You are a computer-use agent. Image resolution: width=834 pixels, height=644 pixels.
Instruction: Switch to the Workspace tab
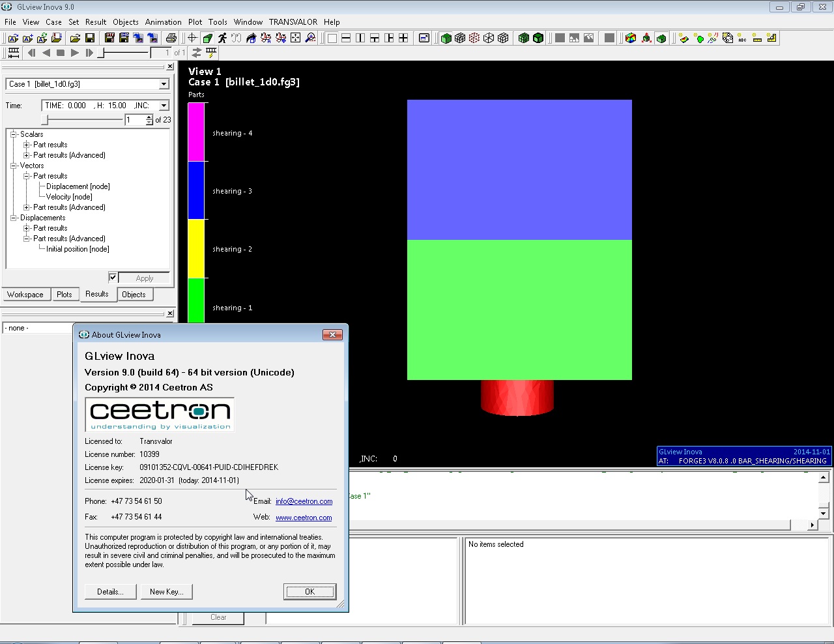tap(25, 295)
